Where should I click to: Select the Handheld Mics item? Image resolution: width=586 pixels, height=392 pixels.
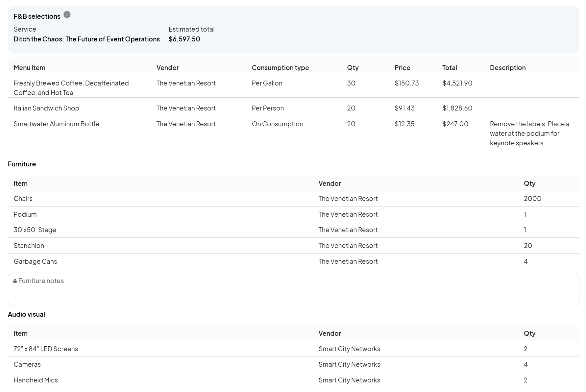pos(36,380)
